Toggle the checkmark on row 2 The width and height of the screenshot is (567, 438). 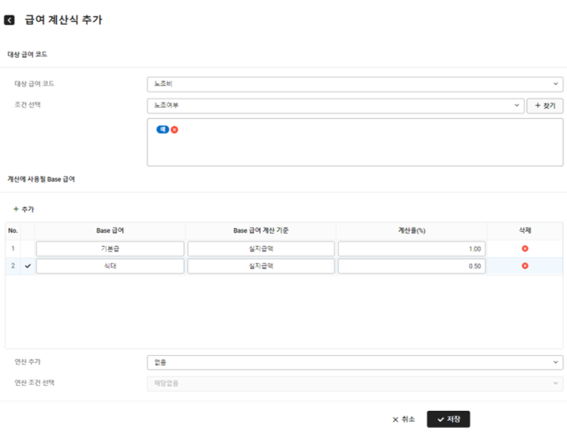tap(28, 266)
